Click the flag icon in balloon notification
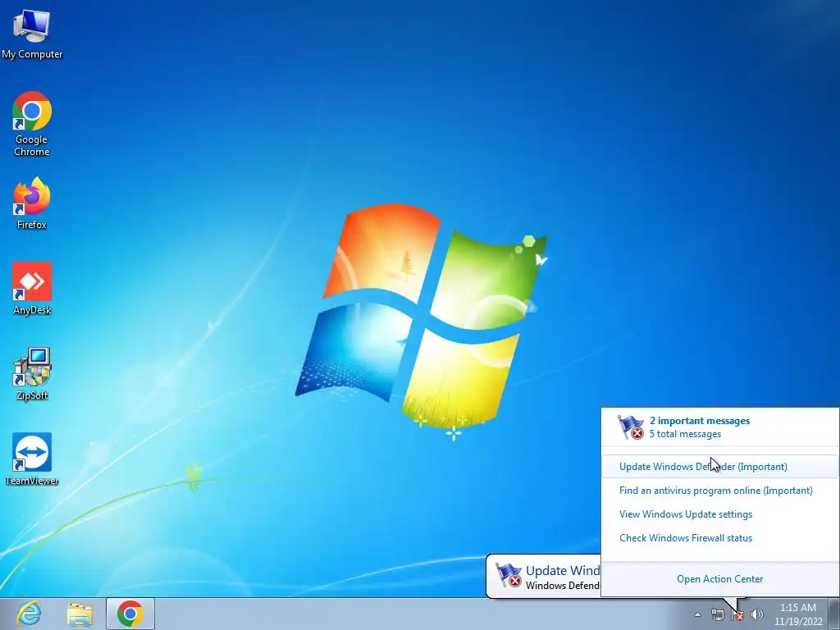 (508, 575)
